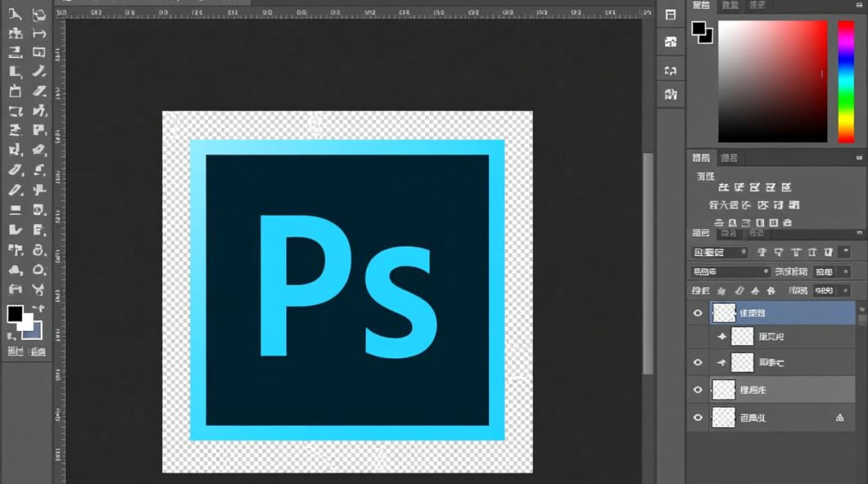Click the thumbnail of the bottom locked layer
This screenshot has width=868, height=484.
(724, 418)
